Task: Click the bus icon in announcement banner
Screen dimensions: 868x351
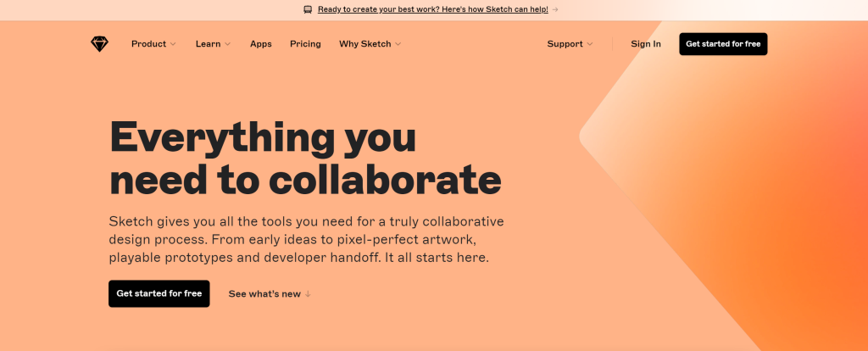Action: click(308, 9)
